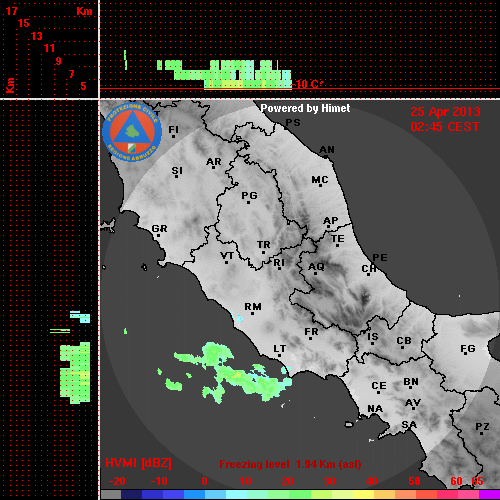Click the '5' km altitude label
This screenshot has height=500, width=500.
click(83, 86)
